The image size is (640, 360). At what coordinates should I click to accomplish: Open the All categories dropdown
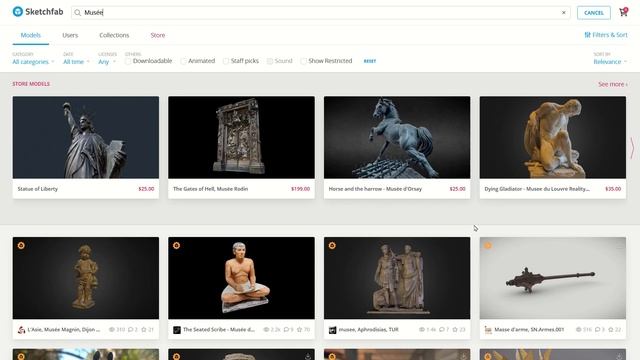pyautogui.click(x=33, y=62)
